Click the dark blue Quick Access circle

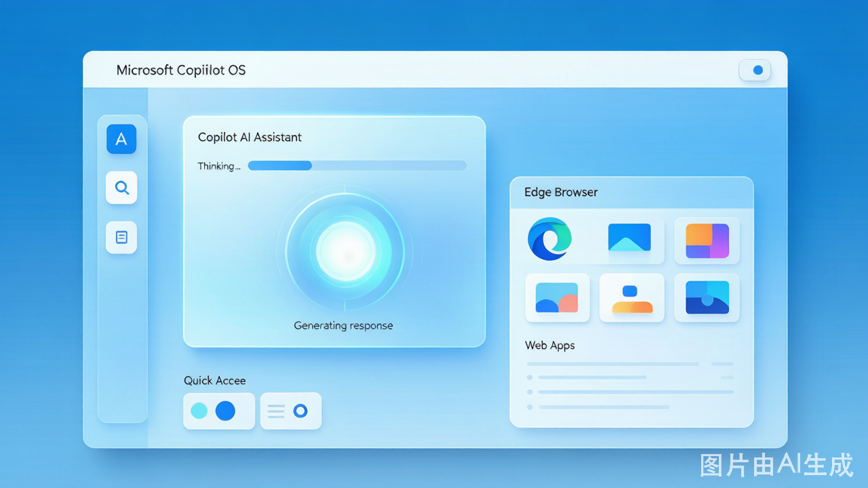pos(225,411)
